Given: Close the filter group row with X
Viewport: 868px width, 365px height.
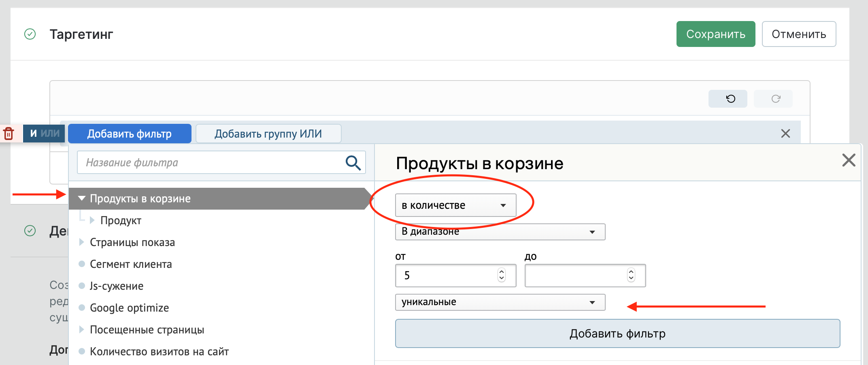Looking at the screenshot, I should (x=785, y=134).
